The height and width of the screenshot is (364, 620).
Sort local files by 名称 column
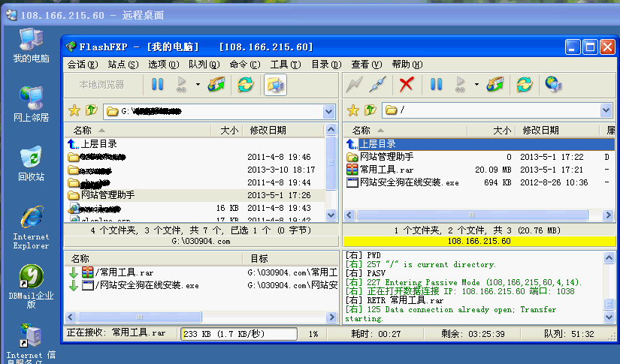(x=138, y=131)
